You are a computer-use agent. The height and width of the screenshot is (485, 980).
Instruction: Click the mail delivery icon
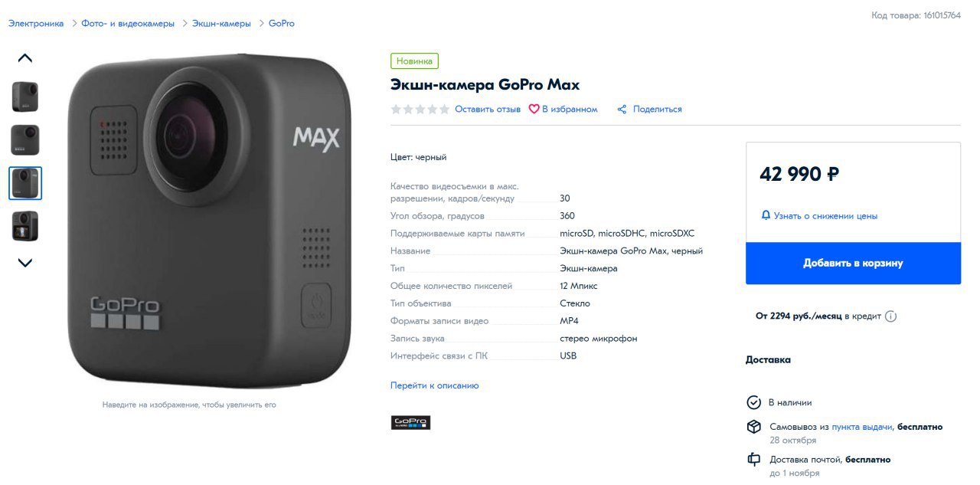pyautogui.click(x=754, y=460)
